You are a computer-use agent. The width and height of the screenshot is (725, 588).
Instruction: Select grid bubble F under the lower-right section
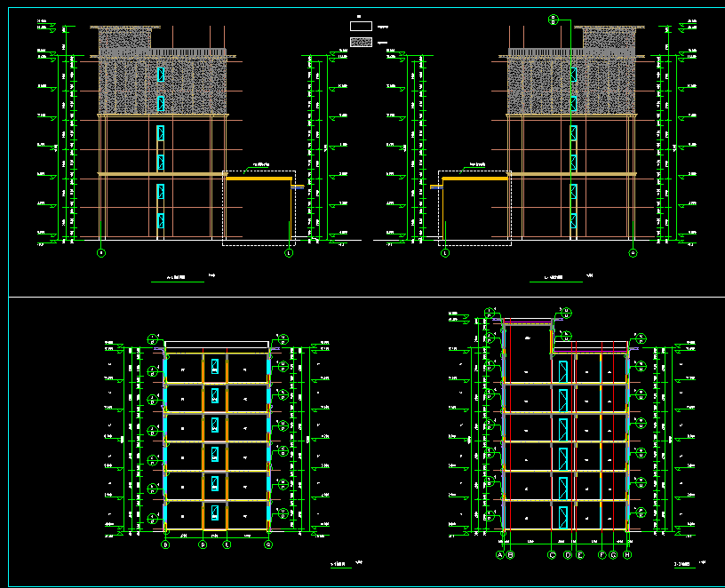click(602, 554)
